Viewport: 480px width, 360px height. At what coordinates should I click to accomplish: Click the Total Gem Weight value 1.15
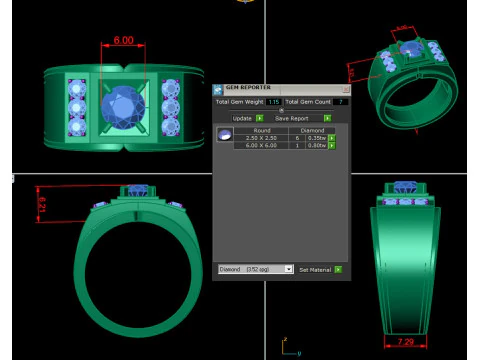pyautogui.click(x=274, y=102)
